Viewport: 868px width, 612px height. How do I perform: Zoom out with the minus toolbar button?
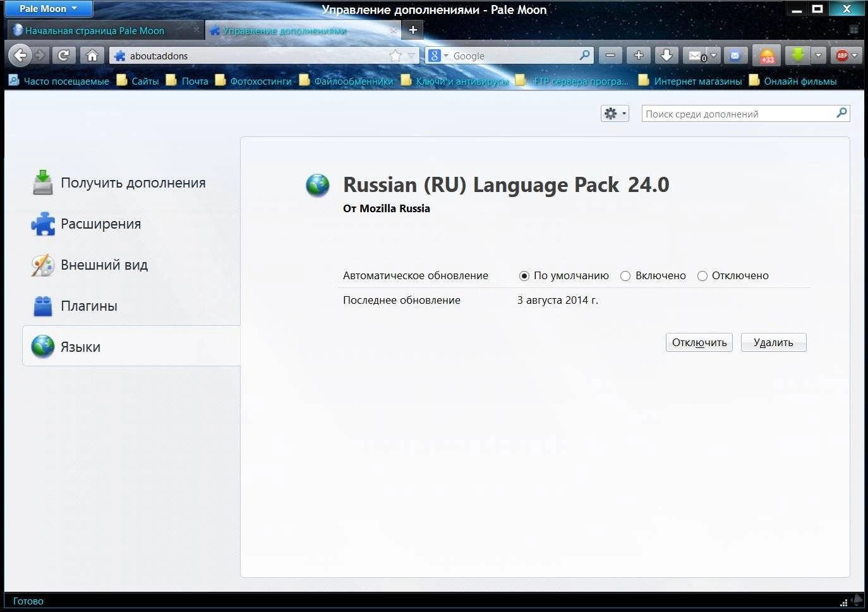[610, 56]
